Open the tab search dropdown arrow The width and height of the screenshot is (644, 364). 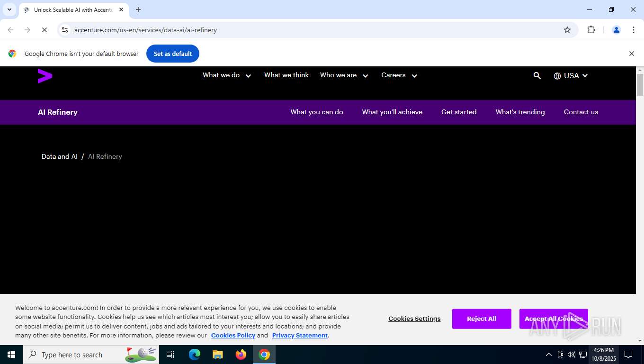[9, 9]
